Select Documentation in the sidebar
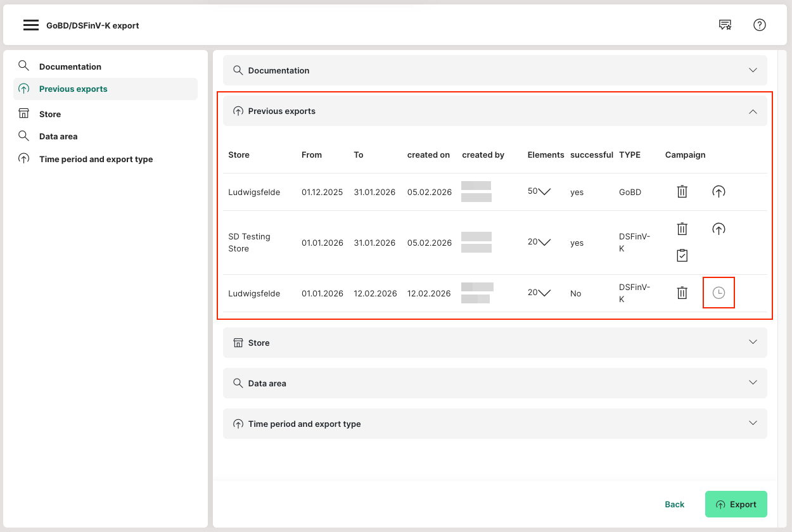 pyautogui.click(x=70, y=66)
